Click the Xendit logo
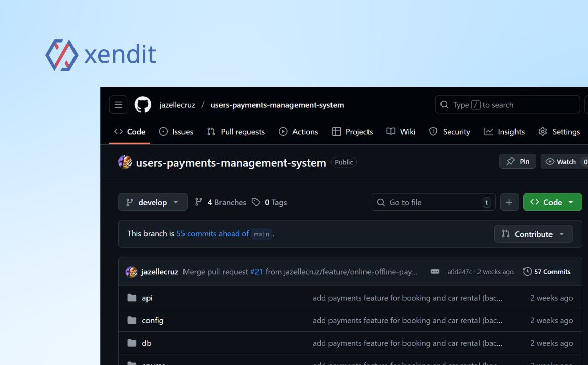The image size is (588, 365). (x=100, y=55)
